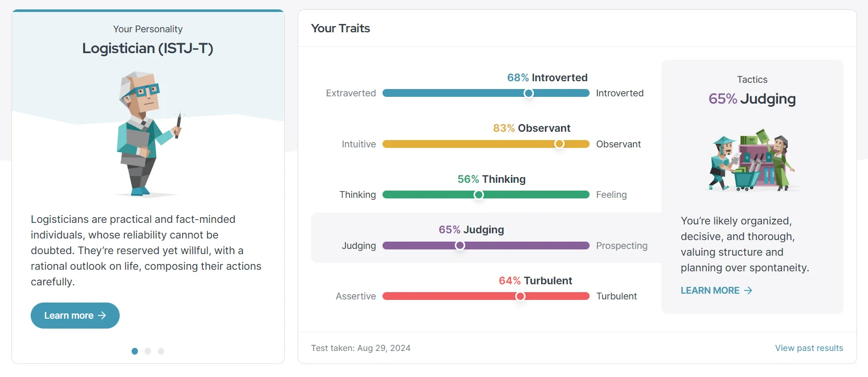Click the Learn more button for Logistician
This screenshot has height=377, width=868.
coord(75,316)
